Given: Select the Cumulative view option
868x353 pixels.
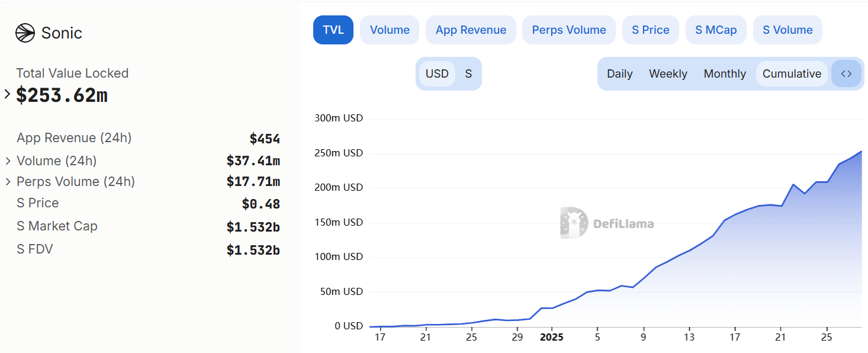Looking at the screenshot, I should point(792,74).
